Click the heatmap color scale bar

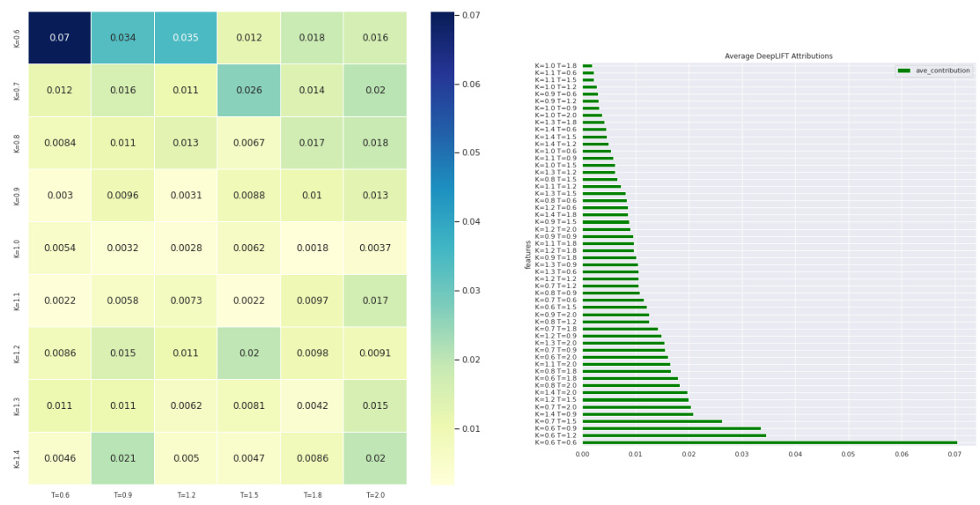[x=443, y=249]
